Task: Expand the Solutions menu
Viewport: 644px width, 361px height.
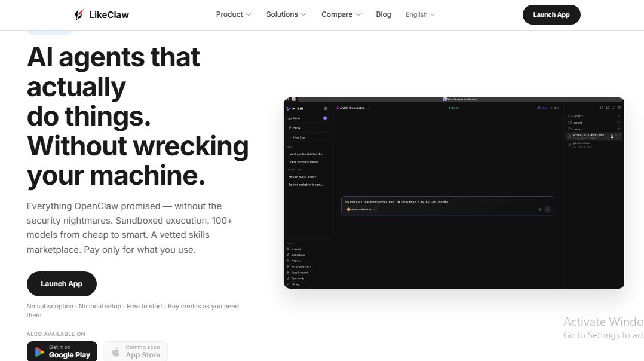Action: [x=286, y=14]
